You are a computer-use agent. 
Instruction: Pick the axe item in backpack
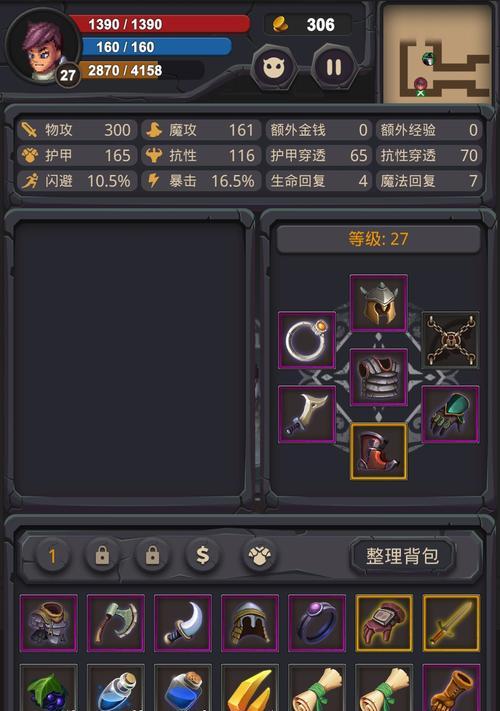click(x=116, y=623)
